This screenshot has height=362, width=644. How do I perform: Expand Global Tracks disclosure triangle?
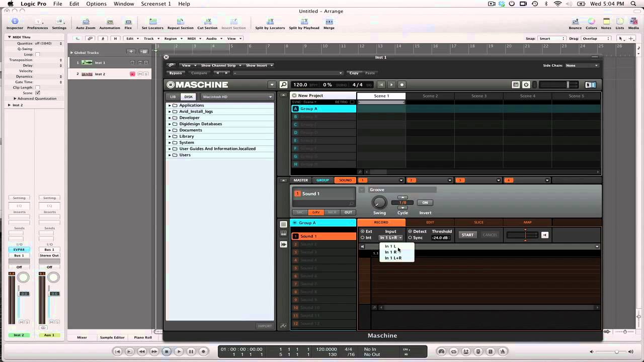[71, 52]
